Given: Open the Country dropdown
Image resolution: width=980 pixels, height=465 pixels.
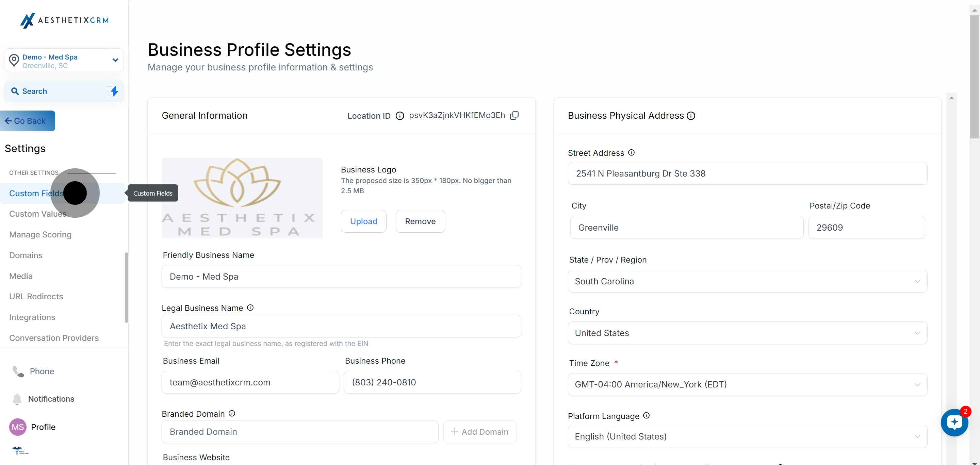Looking at the screenshot, I should 748,333.
